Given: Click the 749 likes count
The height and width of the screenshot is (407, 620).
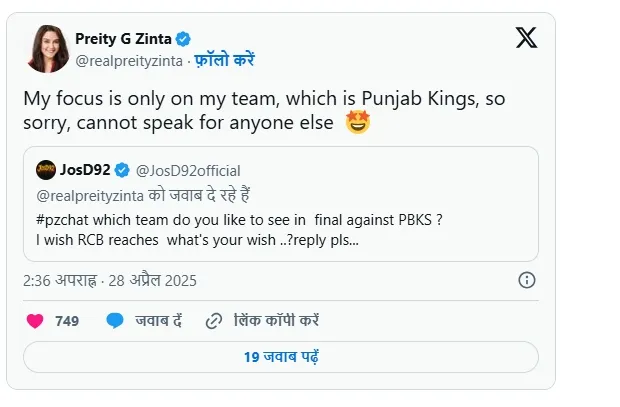Looking at the screenshot, I should (67, 321).
